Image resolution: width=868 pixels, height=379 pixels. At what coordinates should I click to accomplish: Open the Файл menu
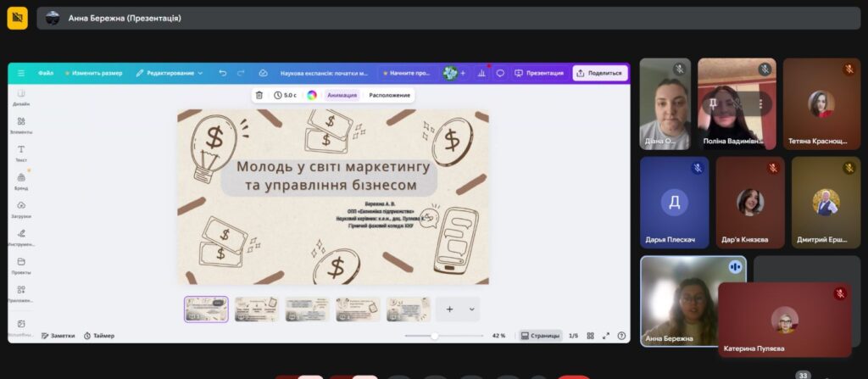pyautogui.click(x=46, y=73)
